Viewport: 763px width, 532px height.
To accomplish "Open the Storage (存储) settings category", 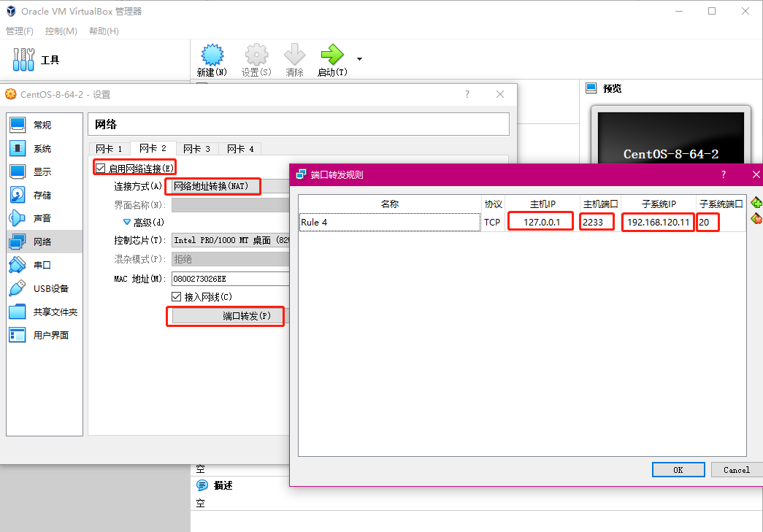I will point(45,195).
